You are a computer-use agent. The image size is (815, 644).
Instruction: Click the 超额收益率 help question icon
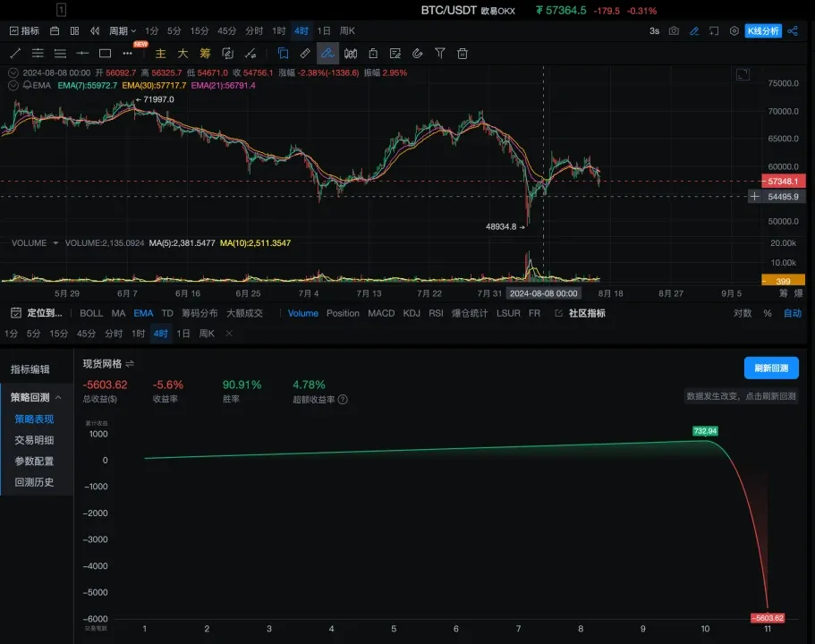pyautogui.click(x=343, y=400)
